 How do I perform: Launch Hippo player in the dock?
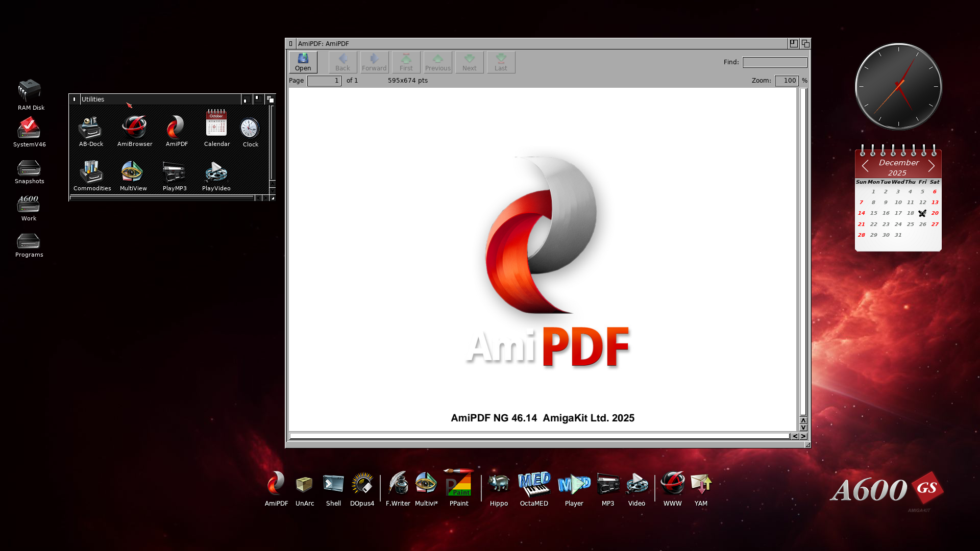[499, 485]
